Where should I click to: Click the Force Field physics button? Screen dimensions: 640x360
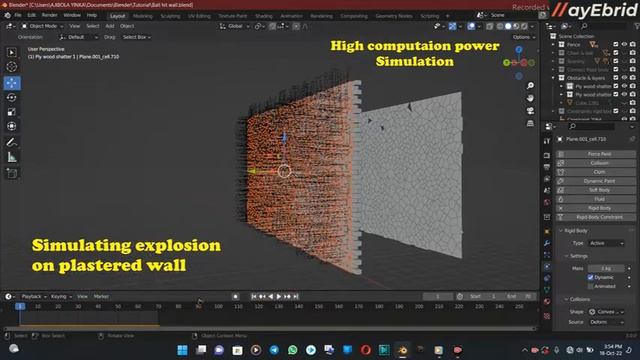[x=596, y=154]
